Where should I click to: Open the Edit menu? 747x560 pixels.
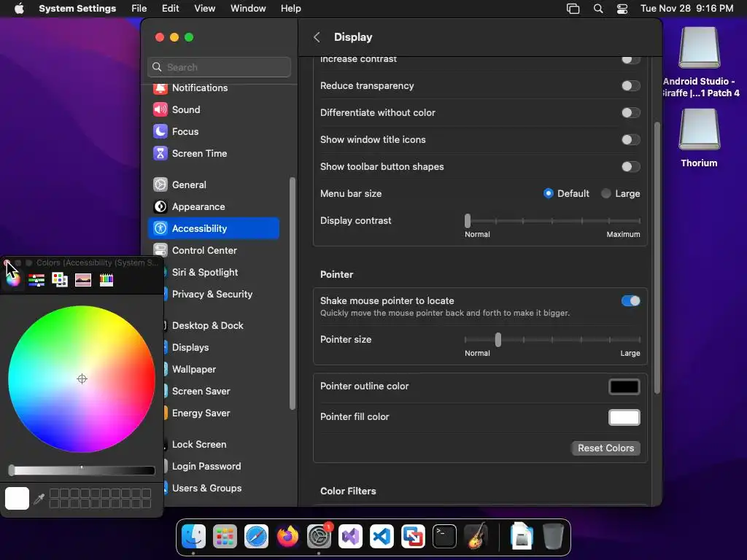[x=170, y=9]
